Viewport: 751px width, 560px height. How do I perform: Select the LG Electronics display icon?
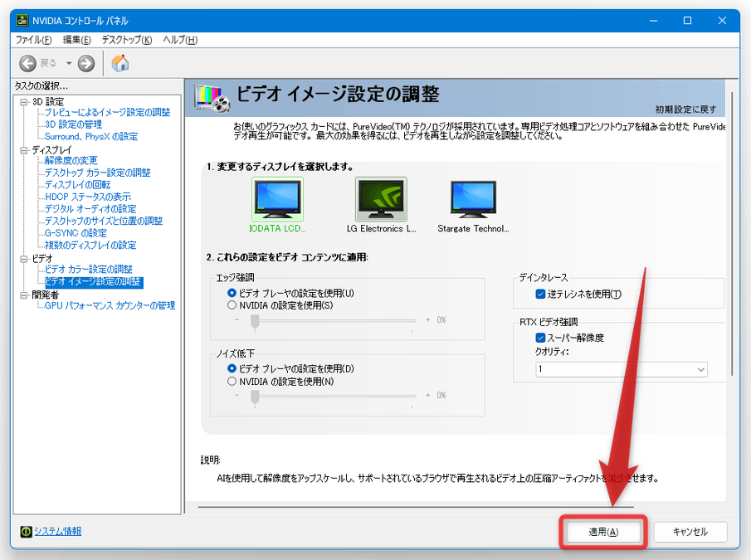pos(381,198)
